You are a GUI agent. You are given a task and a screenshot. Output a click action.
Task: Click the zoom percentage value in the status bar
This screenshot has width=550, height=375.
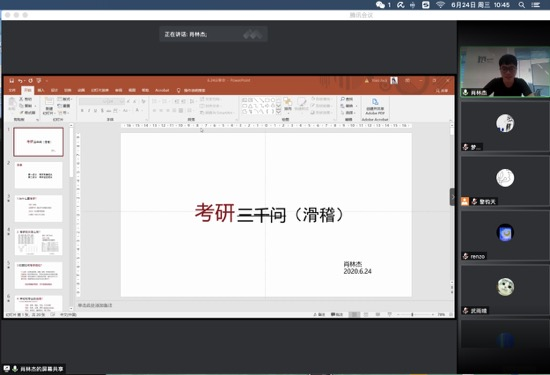pos(441,315)
